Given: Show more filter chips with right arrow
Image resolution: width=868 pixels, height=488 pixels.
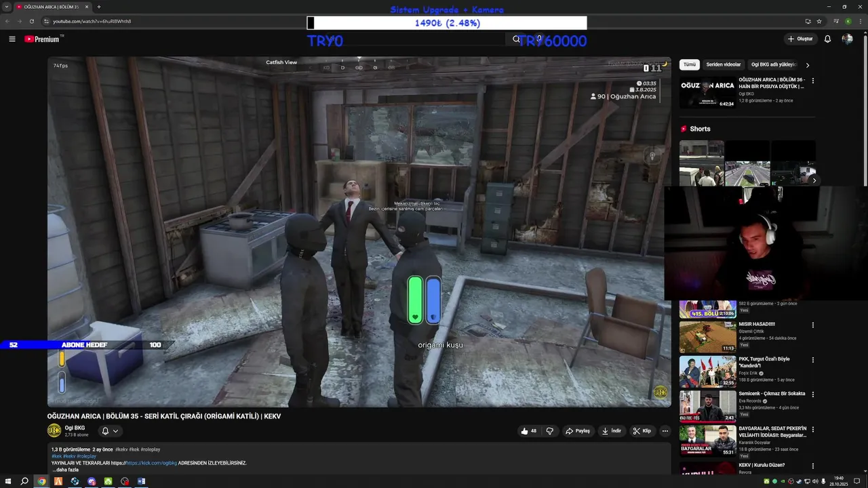Looking at the screenshot, I should coord(808,65).
